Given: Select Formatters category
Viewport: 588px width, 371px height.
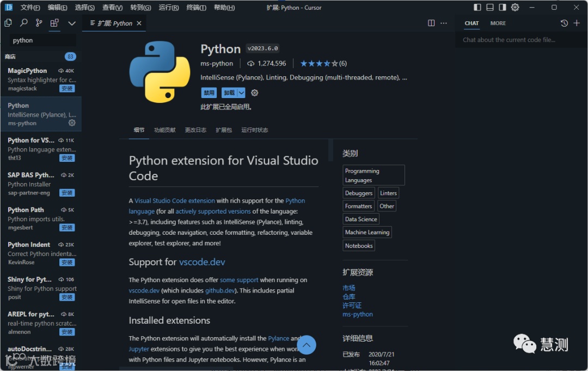Looking at the screenshot, I should point(358,206).
